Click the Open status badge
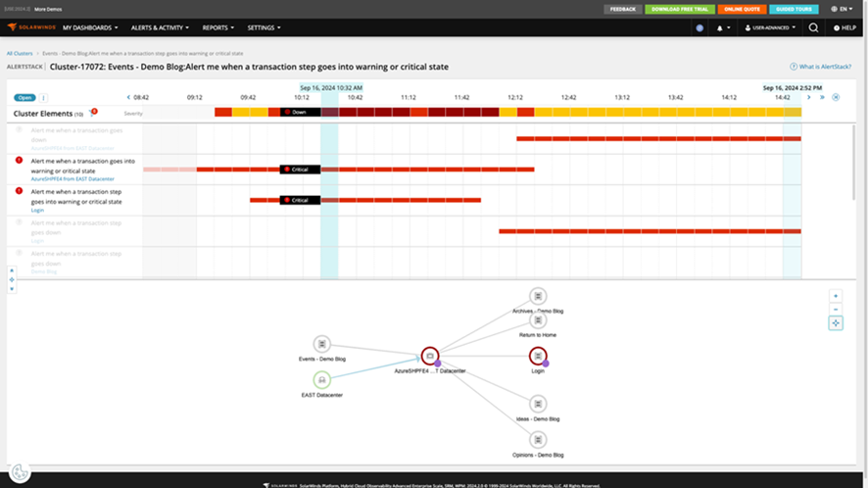The width and height of the screenshot is (868, 488). [24, 97]
